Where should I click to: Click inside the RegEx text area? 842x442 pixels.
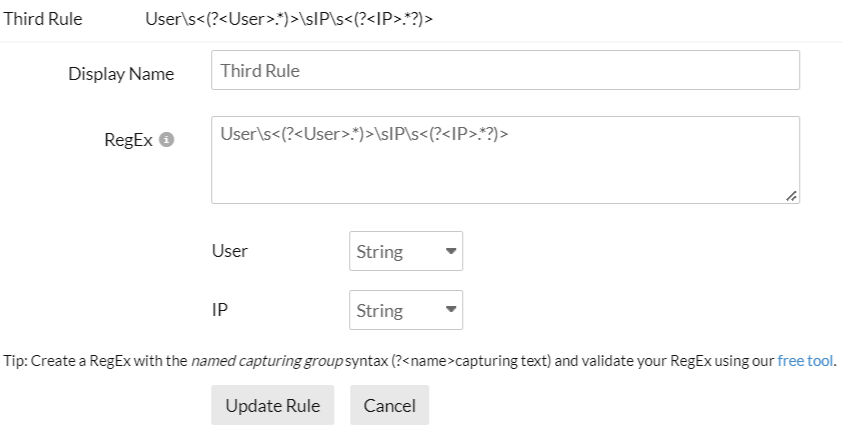click(505, 160)
